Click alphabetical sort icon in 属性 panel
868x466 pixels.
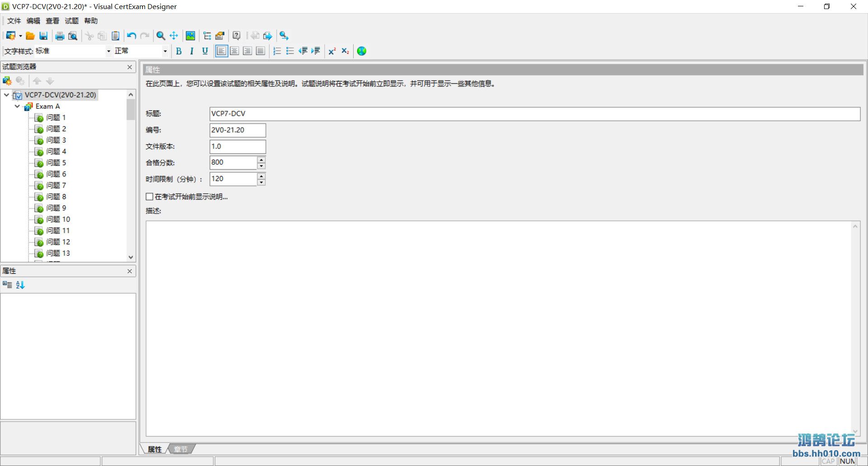click(20, 285)
